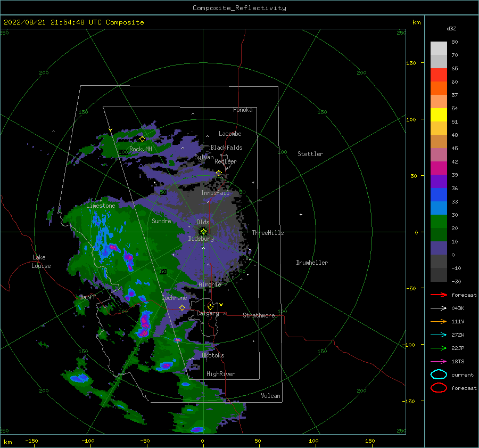Click the 04DK legend label
479x448 pixels.
[458, 308]
